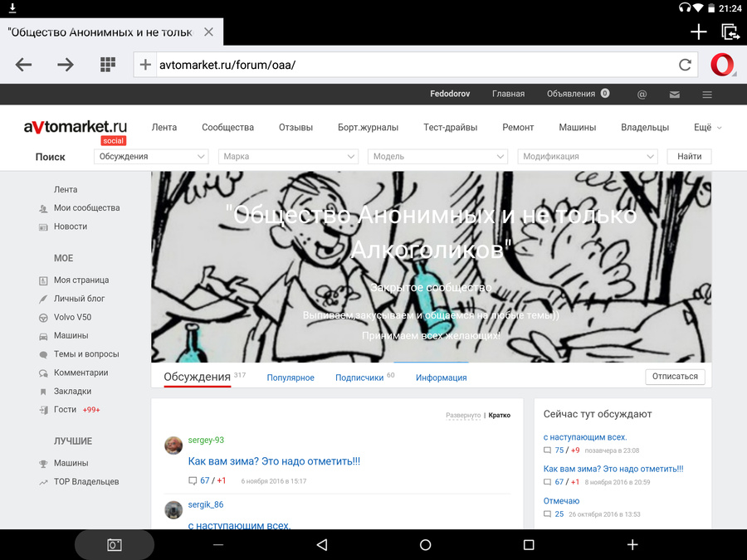Expand the Ещё menu
Viewport: 747px width, 560px height.
(x=707, y=128)
